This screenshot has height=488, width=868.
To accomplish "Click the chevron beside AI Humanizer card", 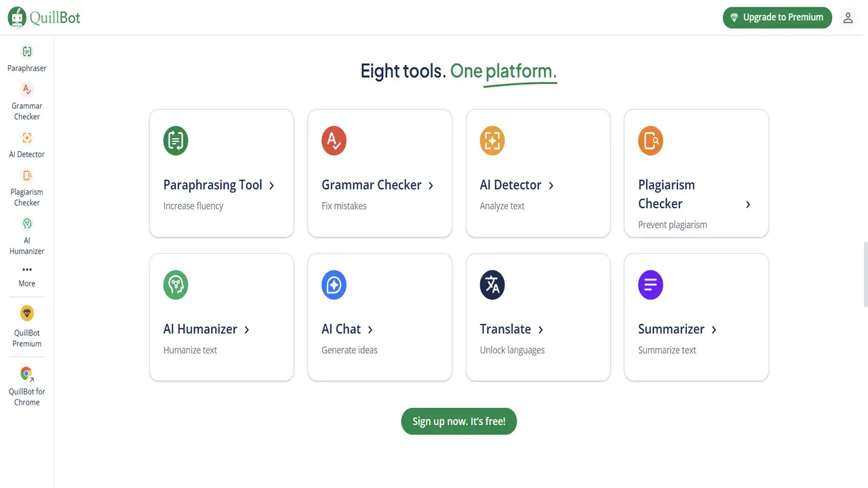I will 247,329.
